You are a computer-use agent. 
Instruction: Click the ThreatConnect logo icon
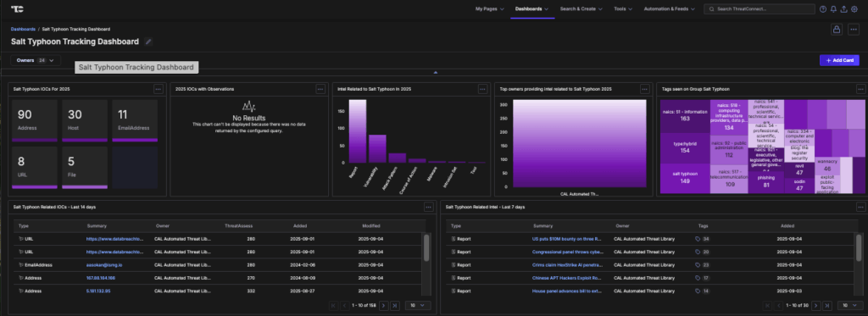pos(17,8)
